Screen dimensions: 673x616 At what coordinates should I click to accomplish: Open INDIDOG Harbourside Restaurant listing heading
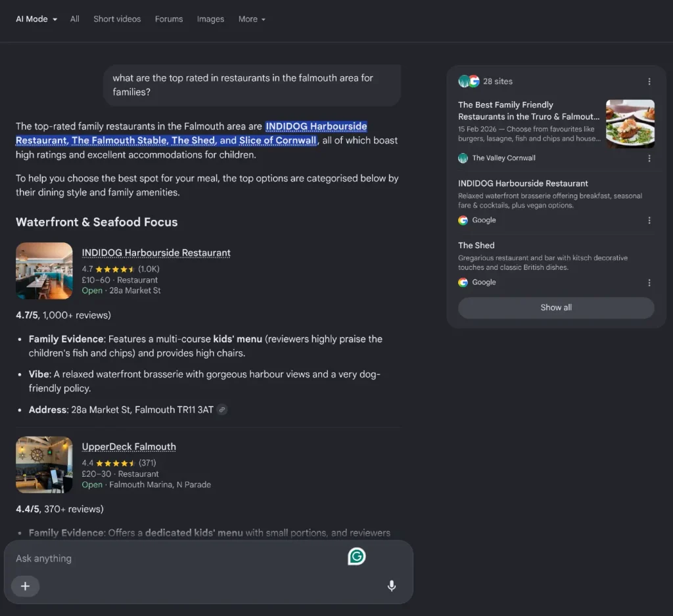[x=156, y=253]
